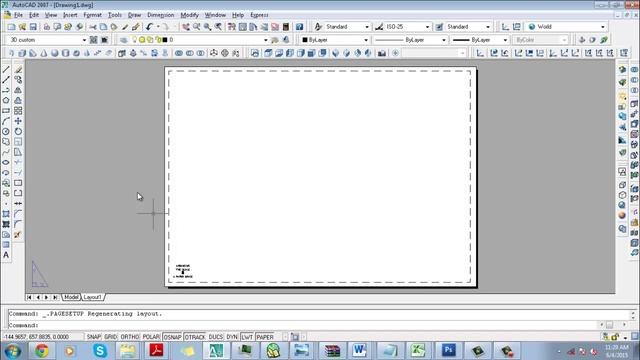Open the ISO-25 dimension style dropdown
The image size is (640, 360).
pyautogui.click(x=427, y=27)
